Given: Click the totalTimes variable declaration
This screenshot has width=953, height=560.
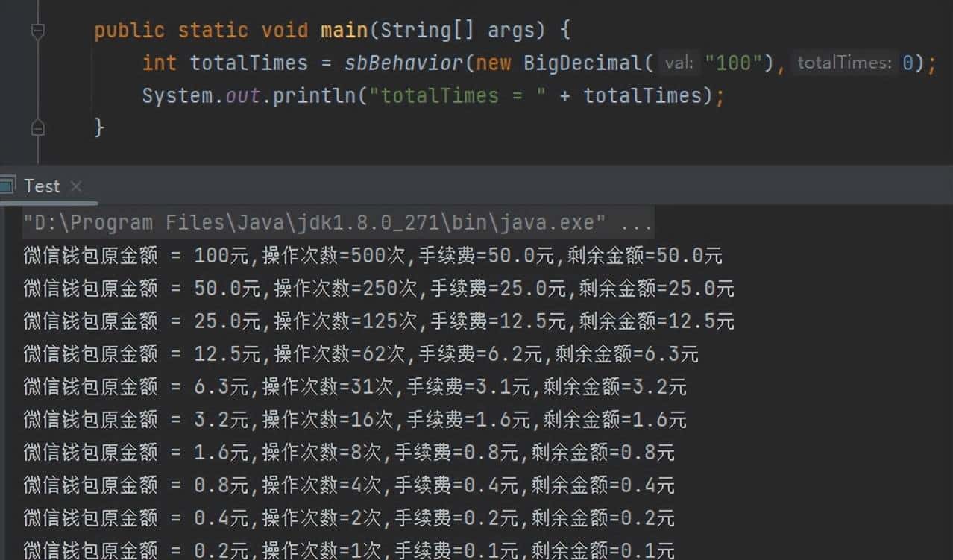Looking at the screenshot, I should (x=248, y=63).
